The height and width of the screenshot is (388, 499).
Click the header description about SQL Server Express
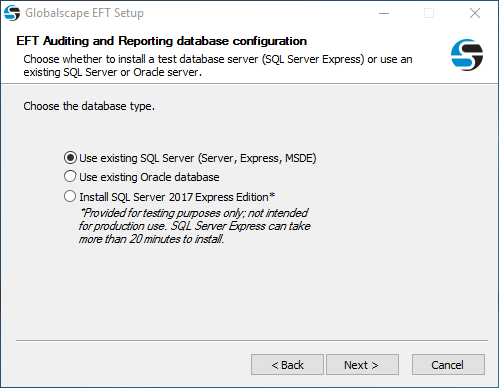(x=218, y=66)
